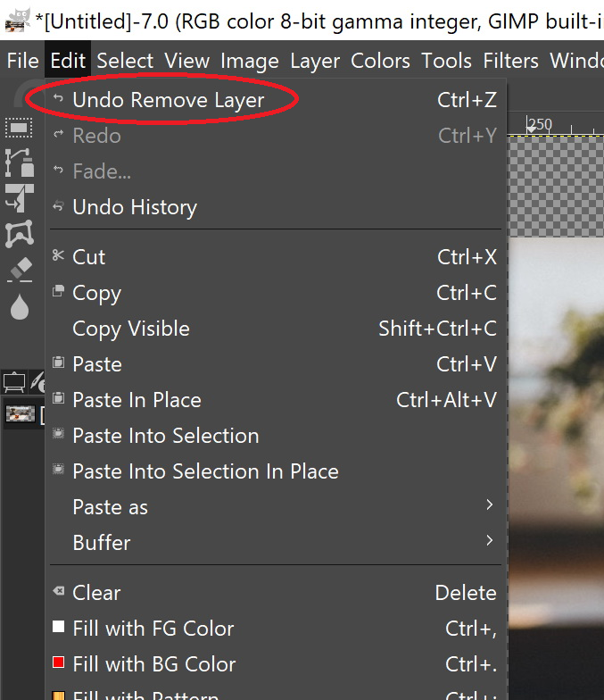Screen dimensions: 604x700
Task: Click the Clear menu entry
Action: (96, 593)
